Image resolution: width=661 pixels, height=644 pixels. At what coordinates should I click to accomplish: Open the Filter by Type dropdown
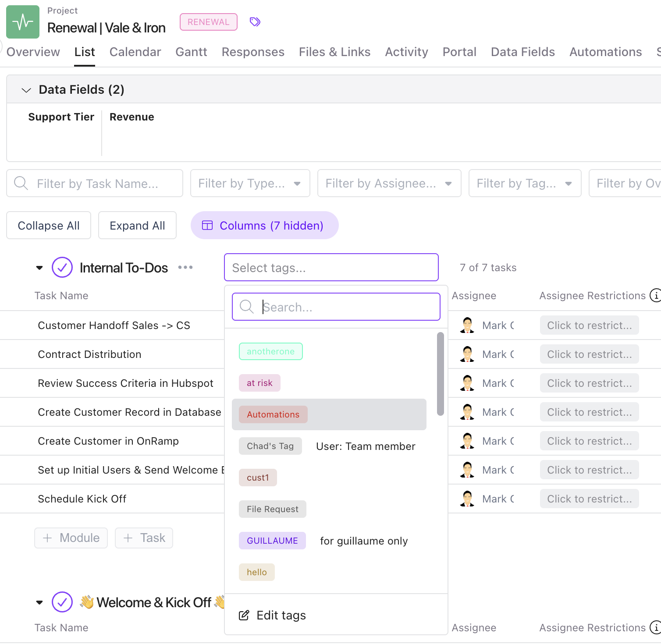coord(250,183)
